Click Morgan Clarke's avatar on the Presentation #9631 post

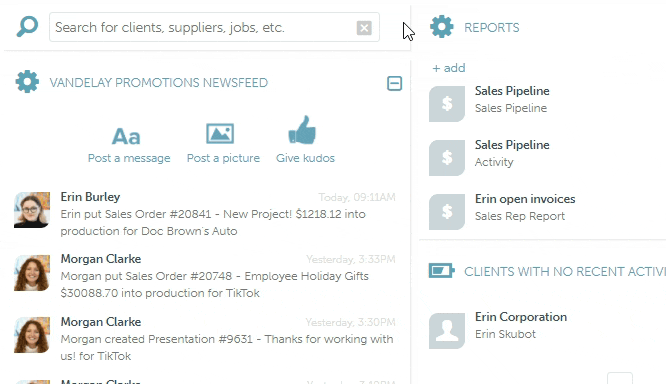tap(32, 335)
